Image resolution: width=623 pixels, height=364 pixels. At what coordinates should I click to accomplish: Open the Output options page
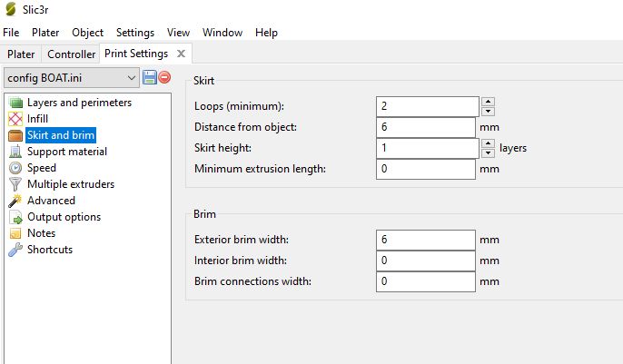click(64, 217)
